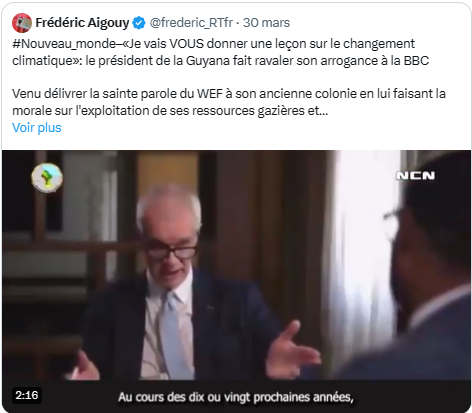Open the @frederic_RTfr handle link
Screen dimensions: 472x413
(191, 23)
